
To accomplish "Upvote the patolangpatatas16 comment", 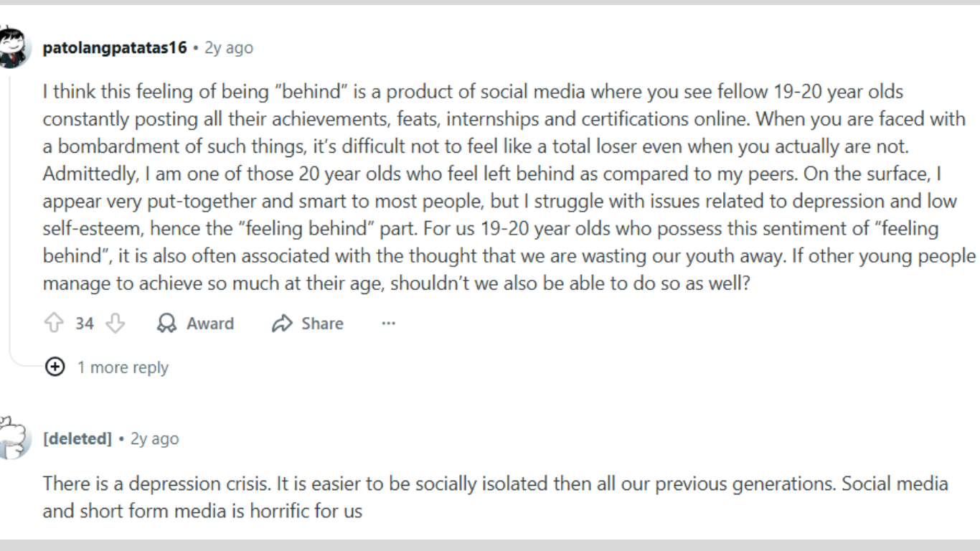I will click(54, 324).
